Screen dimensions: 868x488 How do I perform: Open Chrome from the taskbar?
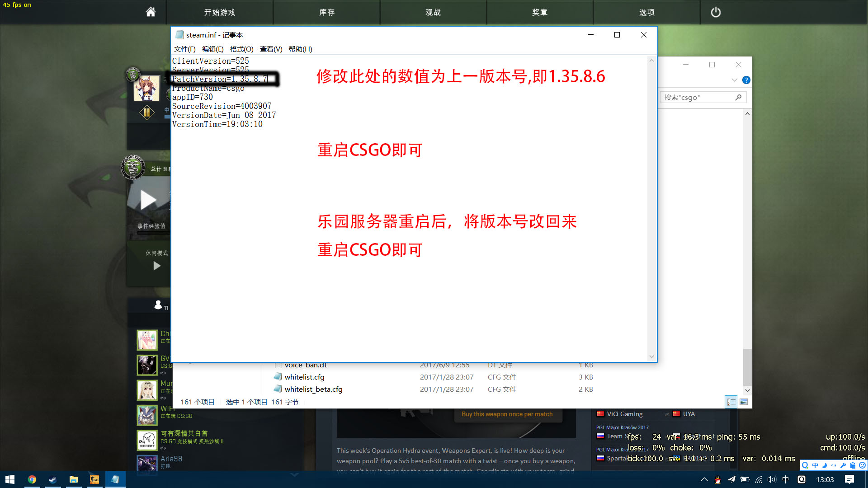click(32, 479)
